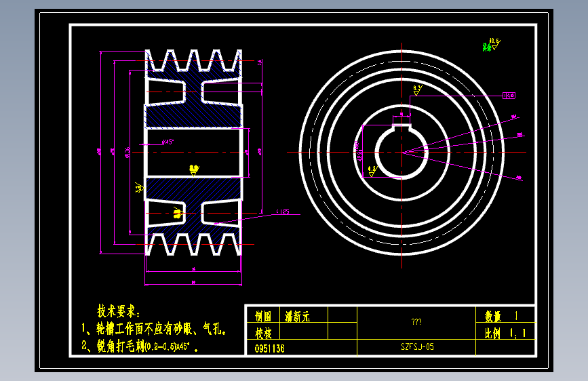
Task: Select the ID number '0951136'
Action: tap(270, 348)
